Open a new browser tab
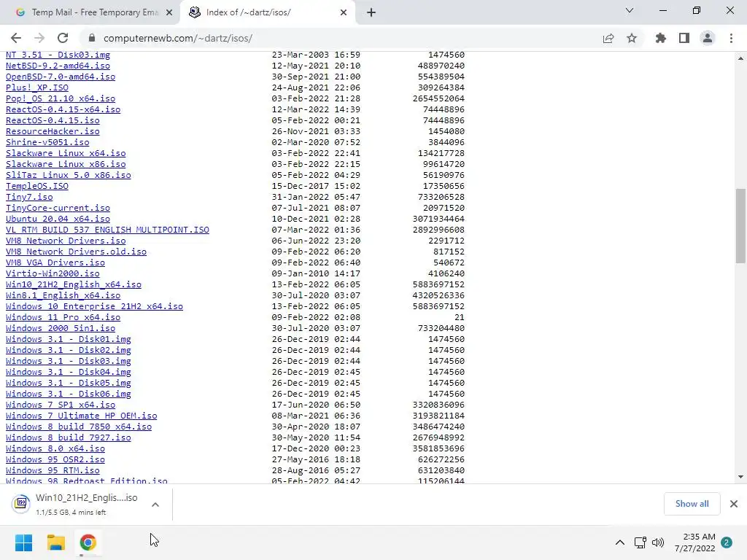 coord(371,12)
